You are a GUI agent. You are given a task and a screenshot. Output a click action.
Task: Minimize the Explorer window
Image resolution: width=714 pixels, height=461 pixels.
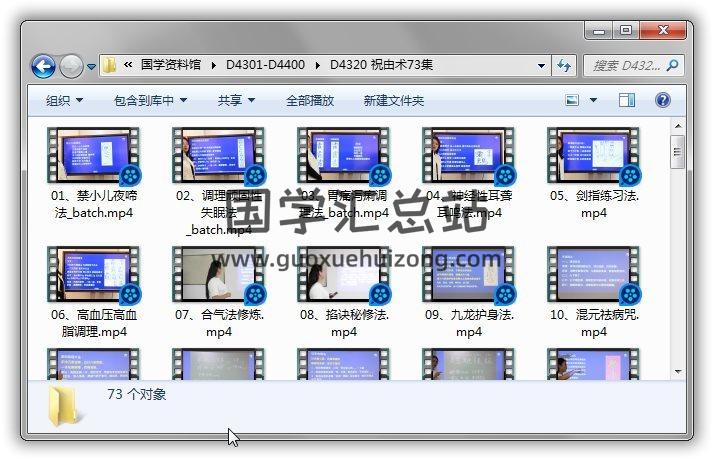(599, 31)
